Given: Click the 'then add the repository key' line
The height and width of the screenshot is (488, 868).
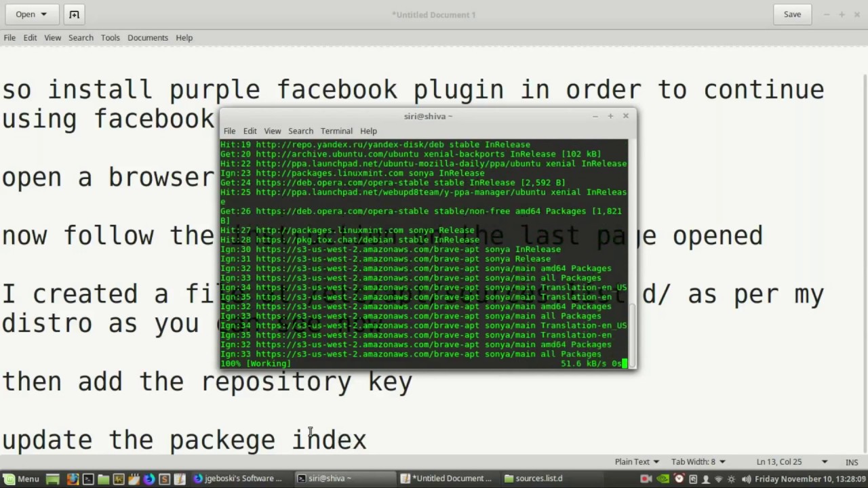Looking at the screenshot, I should click(207, 382).
